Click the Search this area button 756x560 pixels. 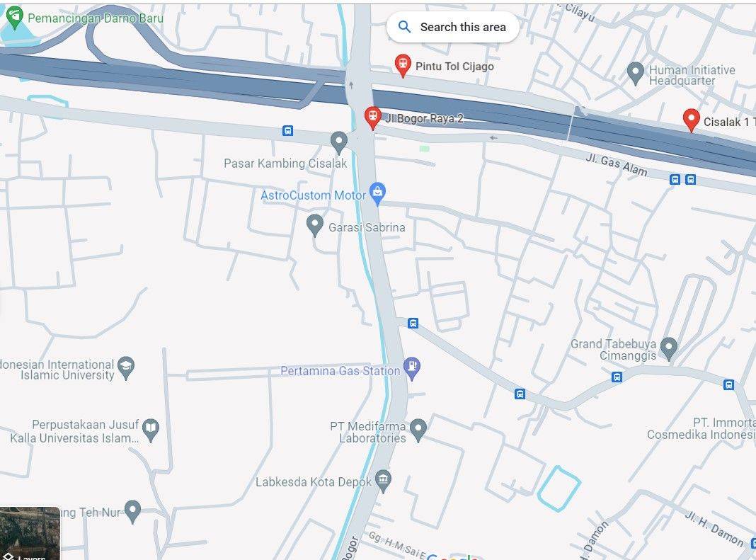(453, 27)
